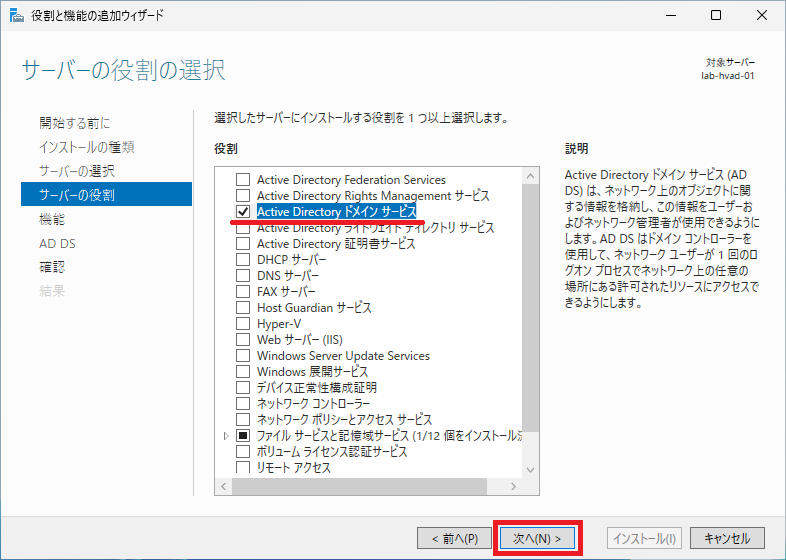Enable ネットワーク ポリシーとアクセス サービス checkbox
786x560 pixels.
[x=243, y=420]
